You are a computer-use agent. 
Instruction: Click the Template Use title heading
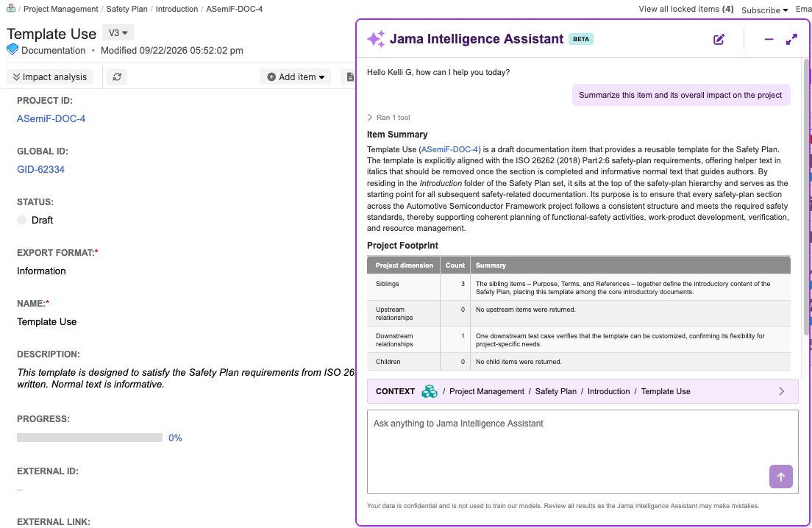click(51, 34)
